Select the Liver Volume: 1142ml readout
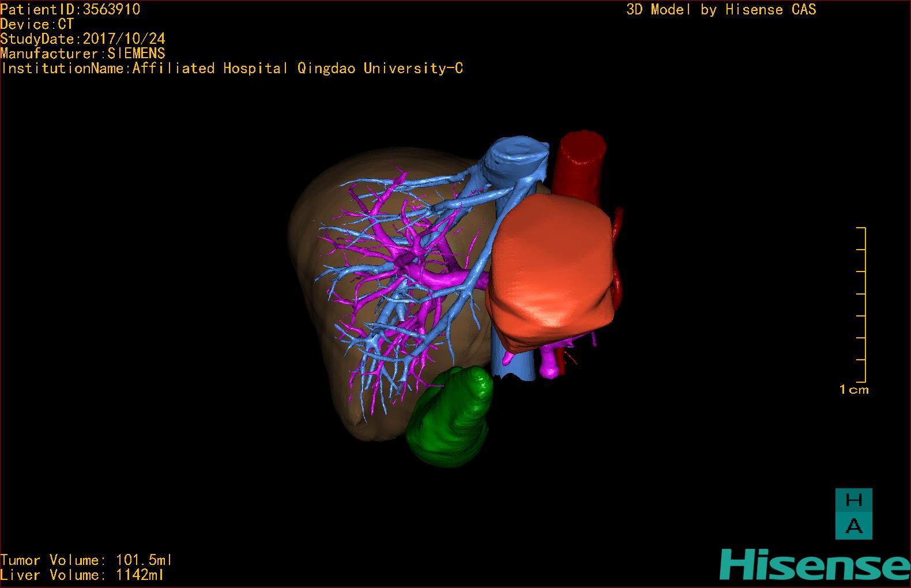911x588 pixels. pyautogui.click(x=82, y=575)
